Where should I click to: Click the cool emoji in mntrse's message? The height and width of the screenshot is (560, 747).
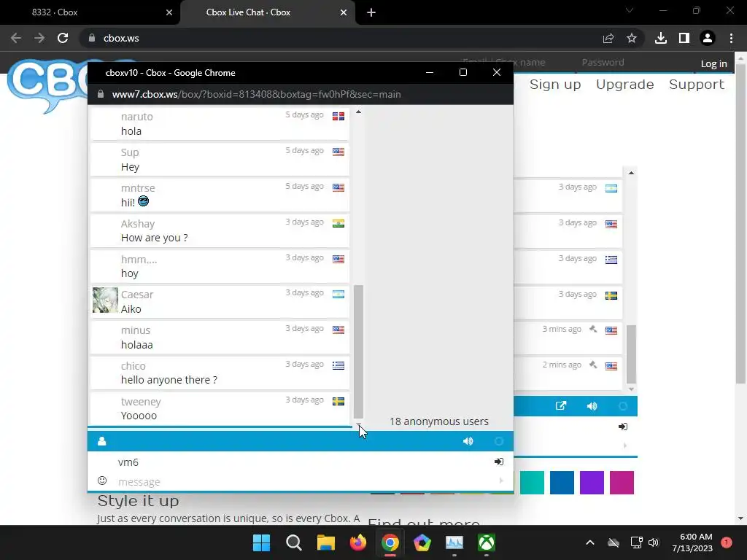144,201
